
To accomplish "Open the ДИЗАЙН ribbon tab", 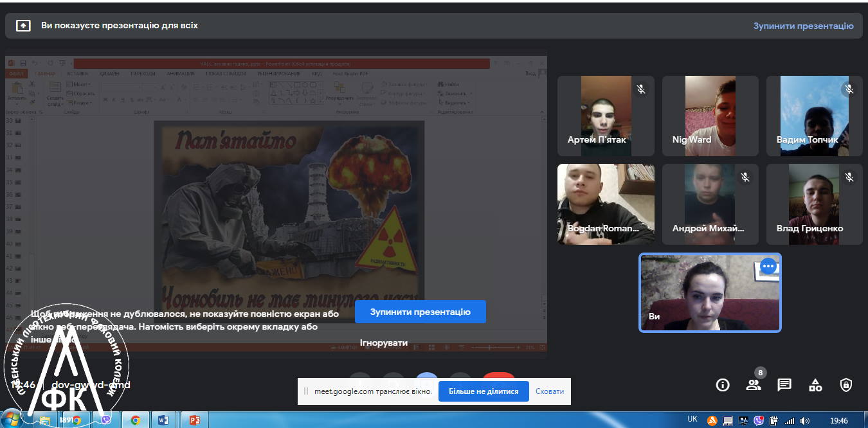I will coord(109,73).
